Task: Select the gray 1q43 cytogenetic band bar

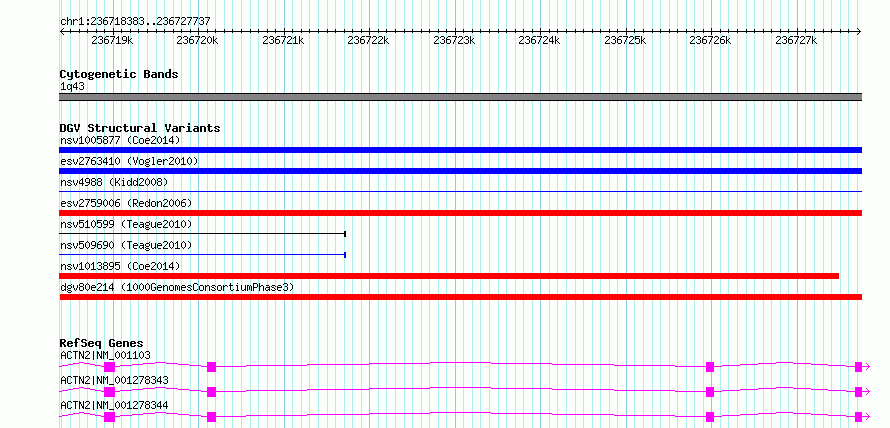Action: pos(460,97)
